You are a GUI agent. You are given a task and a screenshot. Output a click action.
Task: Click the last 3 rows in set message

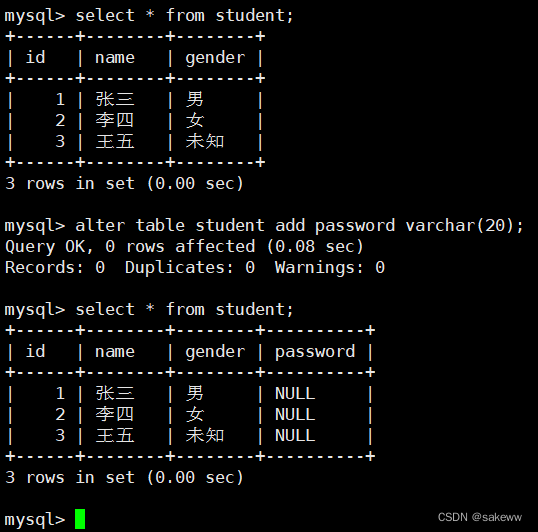[124, 477]
